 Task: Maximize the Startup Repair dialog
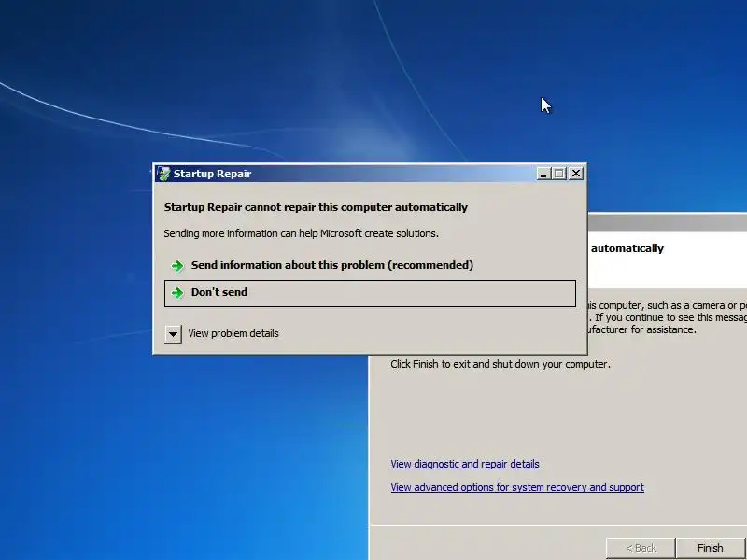pos(559,174)
